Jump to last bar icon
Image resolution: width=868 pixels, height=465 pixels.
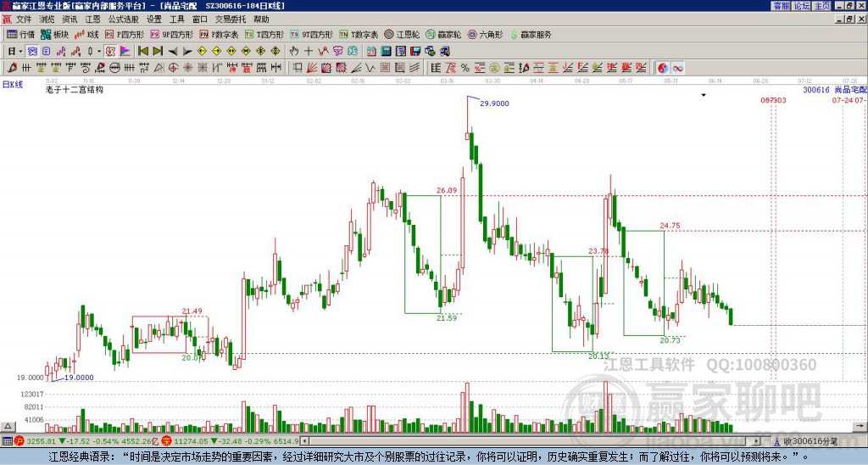pyautogui.click(x=158, y=52)
